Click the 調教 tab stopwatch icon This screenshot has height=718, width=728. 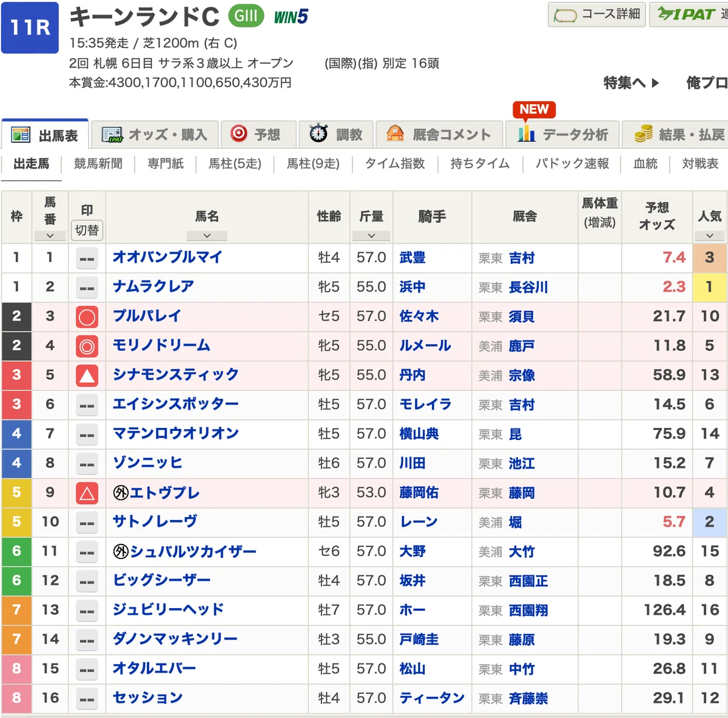point(318,134)
